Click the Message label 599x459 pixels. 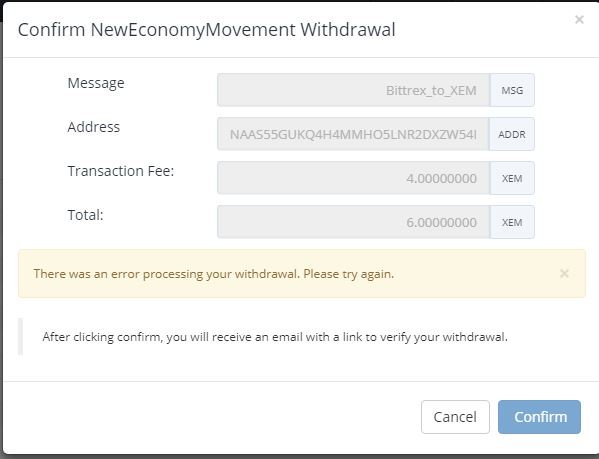click(96, 83)
